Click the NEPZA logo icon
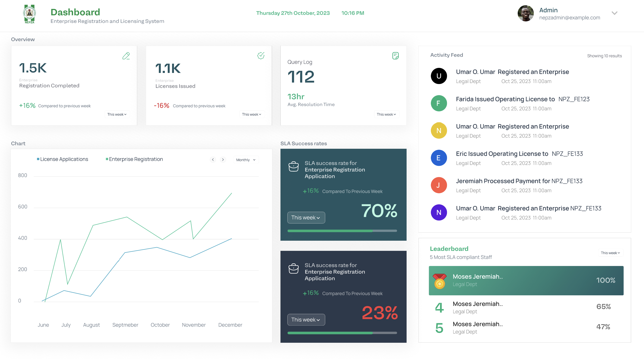Image resolution: width=644 pixels, height=362 pixels. click(x=30, y=14)
